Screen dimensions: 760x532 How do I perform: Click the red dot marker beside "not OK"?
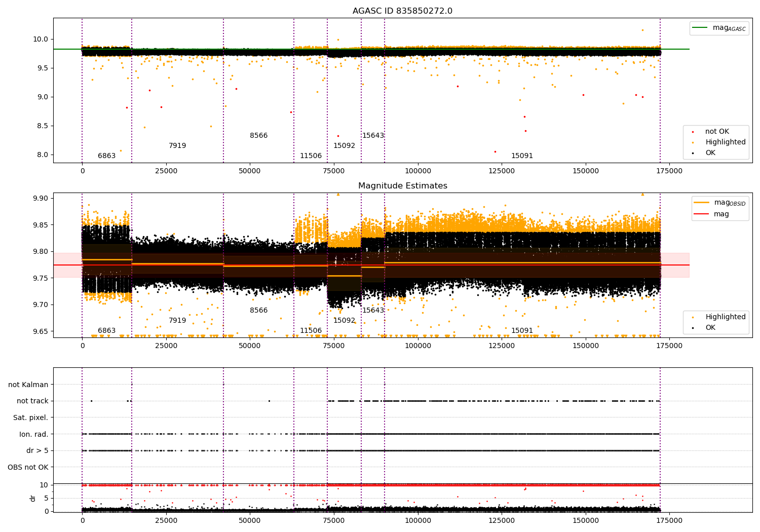tap(693, 132)
